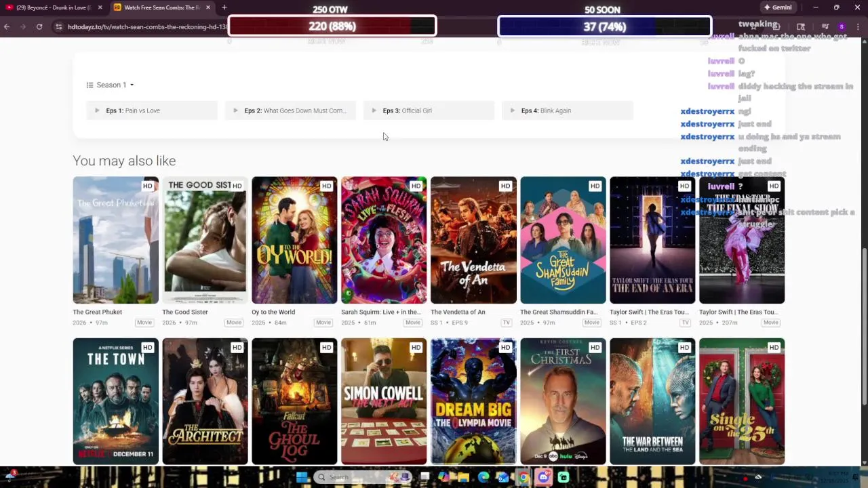Open Outlook from the taskbar

pos(503,477)
